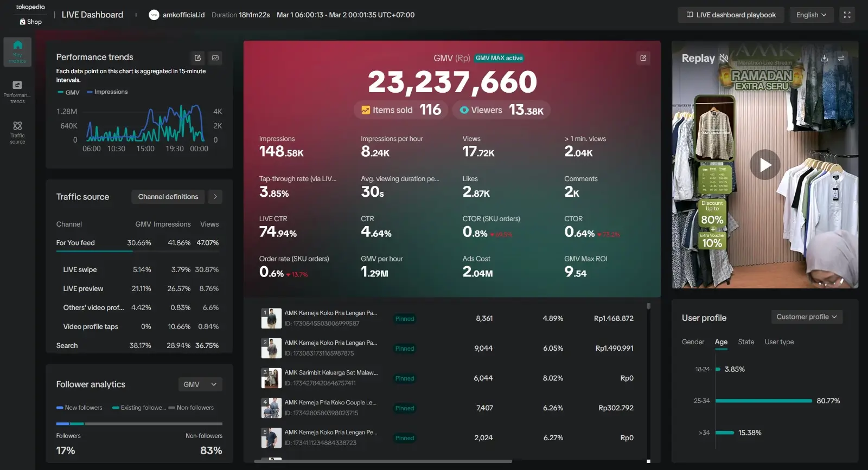This screenshot has width=868, height=470.
Task: Switch to Gender tab in User profile
Action: 693,342
